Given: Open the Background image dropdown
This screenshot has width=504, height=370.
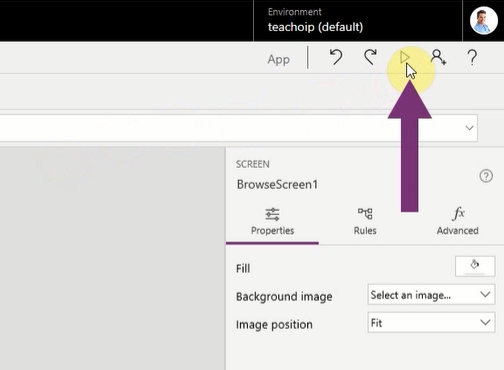Looking at the screenshot, I should pyautogui.click(x=431, y=295).
